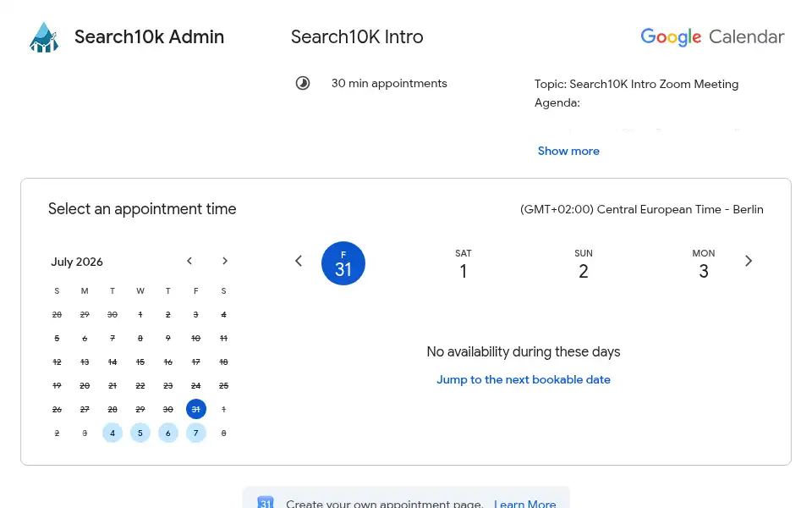
Task: Click the GMT+02:00 Berlin timezone text
Action: [642, 209]
